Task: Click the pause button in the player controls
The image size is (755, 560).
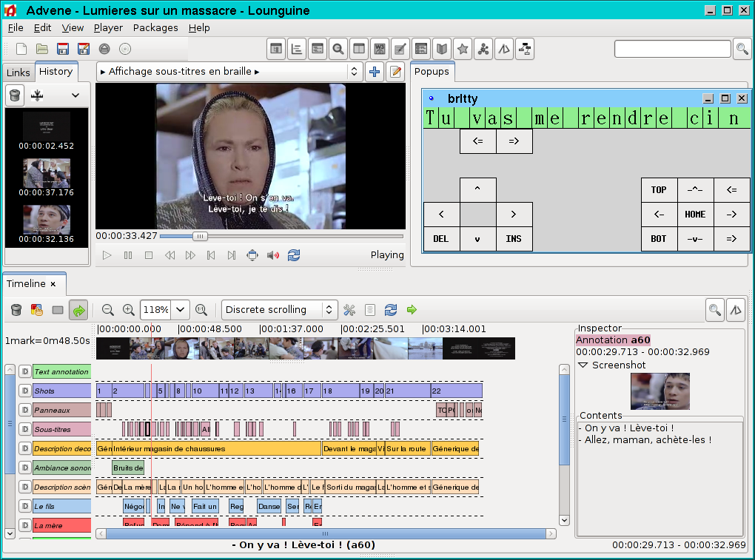Action: 128,255
